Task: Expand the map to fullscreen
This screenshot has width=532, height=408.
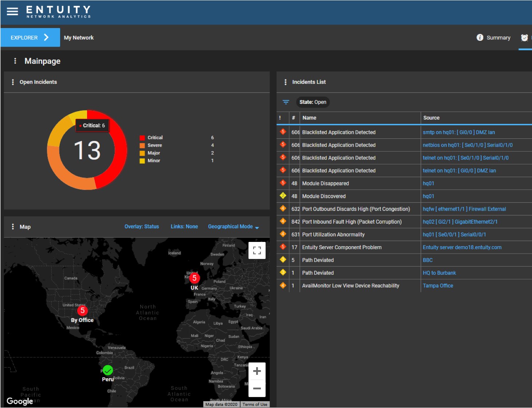Action: pos(257,250)
